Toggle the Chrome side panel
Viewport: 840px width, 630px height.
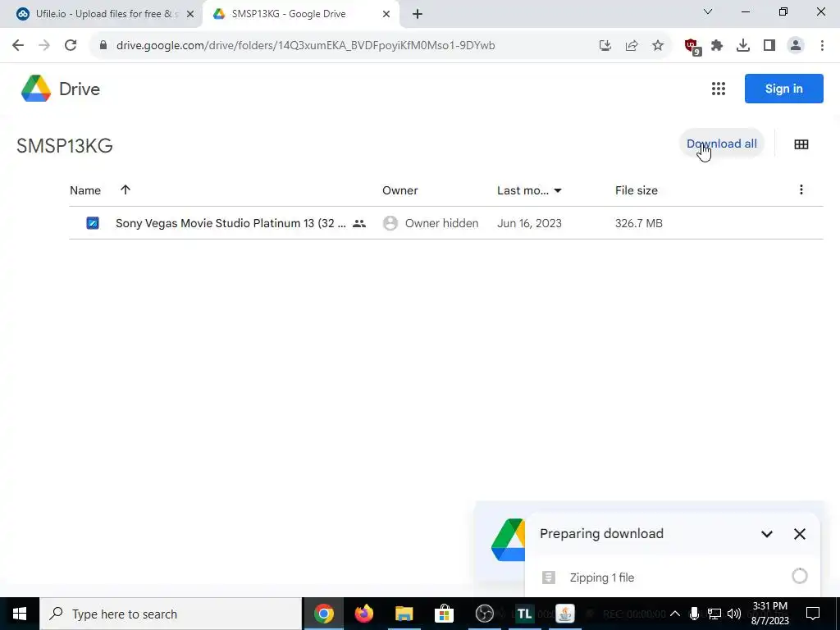(x=769, y=46)
